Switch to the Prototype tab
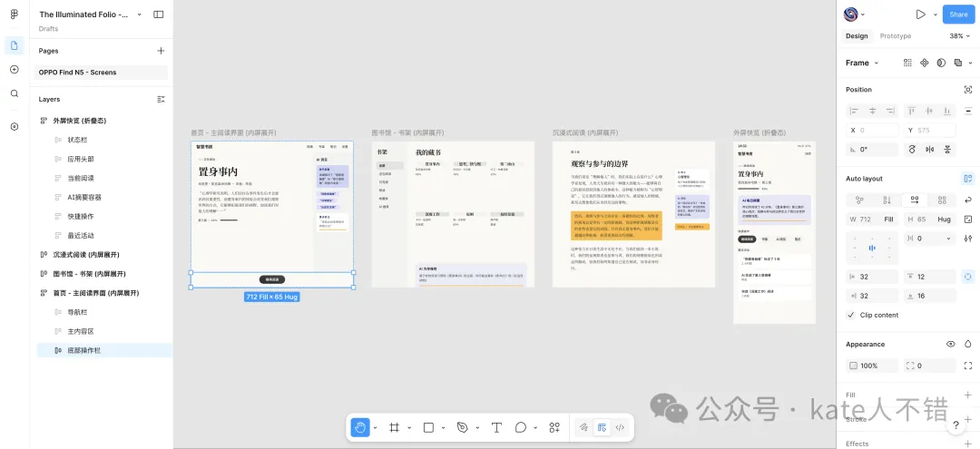The width and height of the screenshot is (980, 449). click(x=896, y=36)
